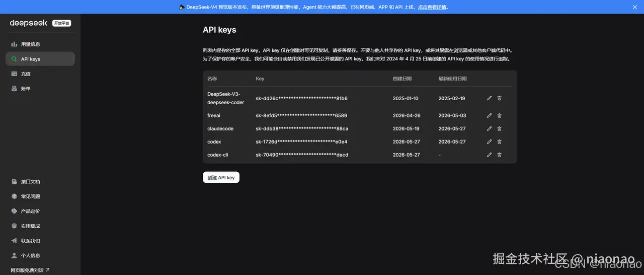This screenshot has width=644, height=275.
Task: Click the name cell claudecode
Action: (x=220, y=128)
